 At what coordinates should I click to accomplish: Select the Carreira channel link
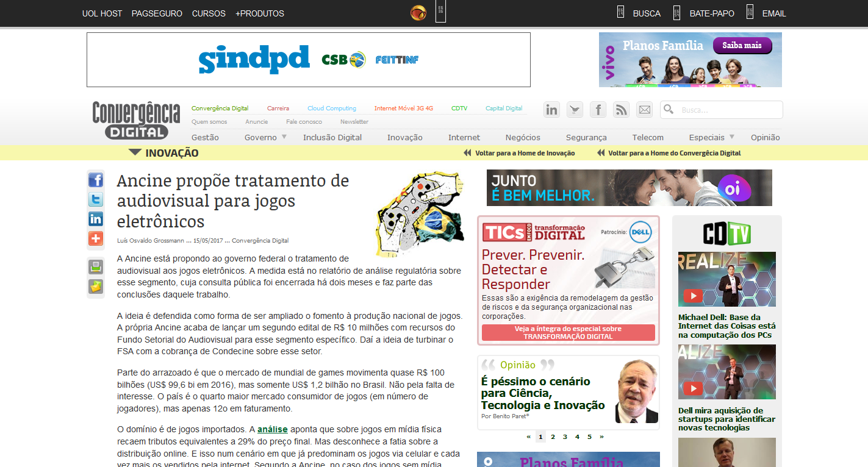click(278, 109)
